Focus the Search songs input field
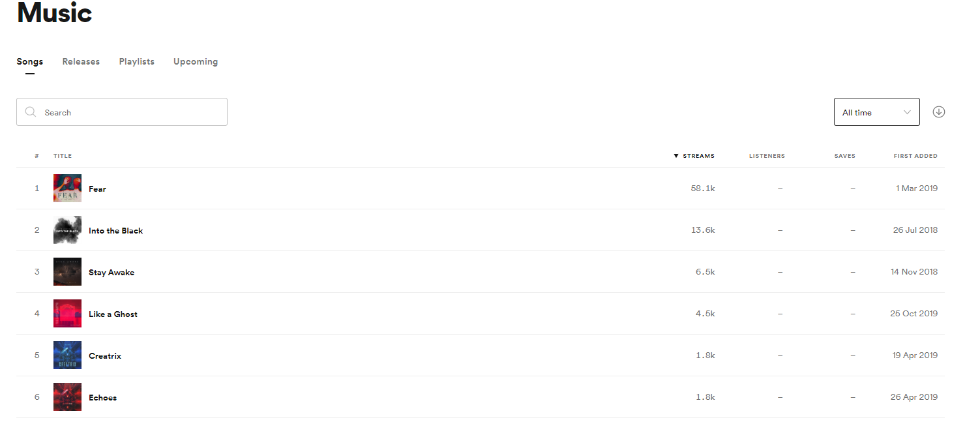 click(122, 112)
